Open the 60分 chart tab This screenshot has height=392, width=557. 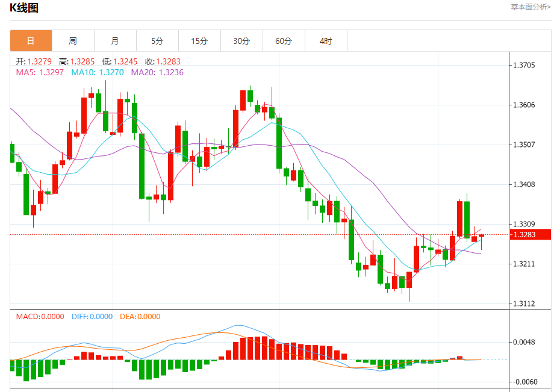(x=284, y=41)
